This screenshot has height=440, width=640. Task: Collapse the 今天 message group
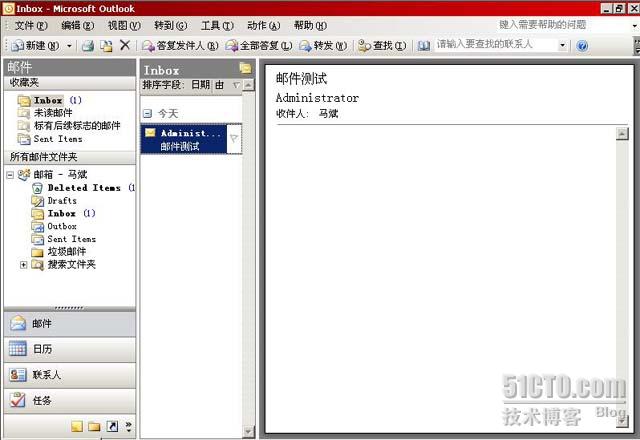pos(146,114)
